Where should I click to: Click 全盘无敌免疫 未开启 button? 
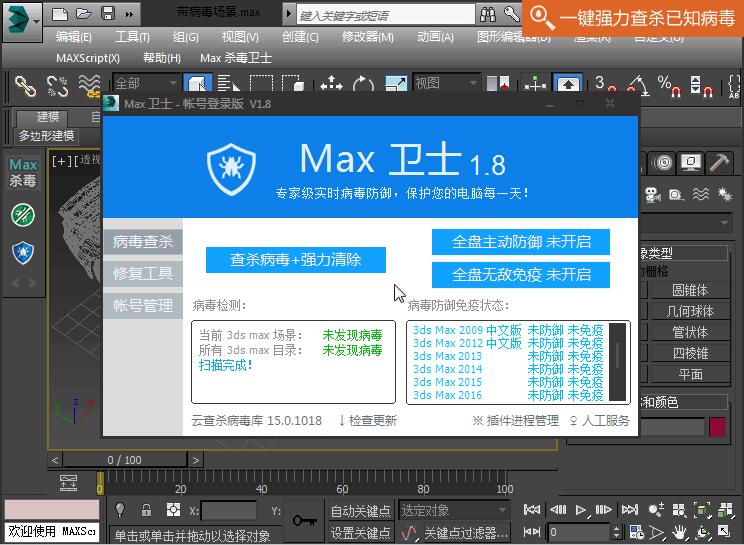[521, 275]
